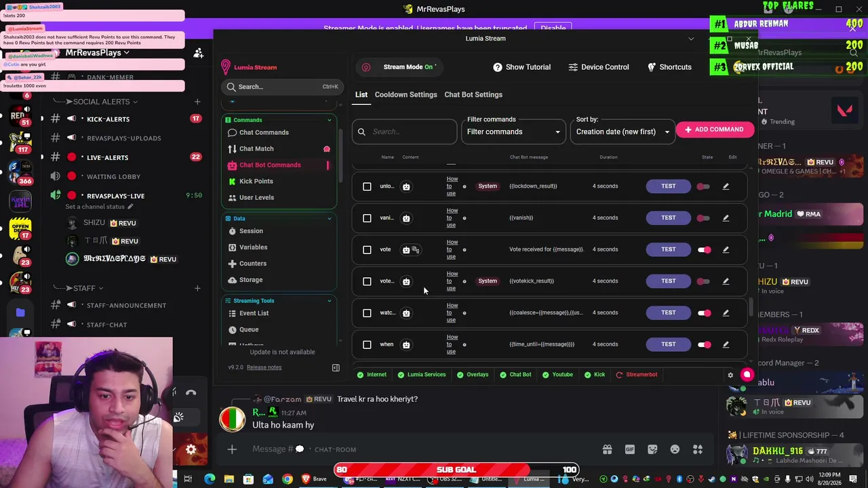Tick the checkbox for the vani... command
Image resolution: width=868 pixels, height=488 pixels.
click(x=367, y=218)
